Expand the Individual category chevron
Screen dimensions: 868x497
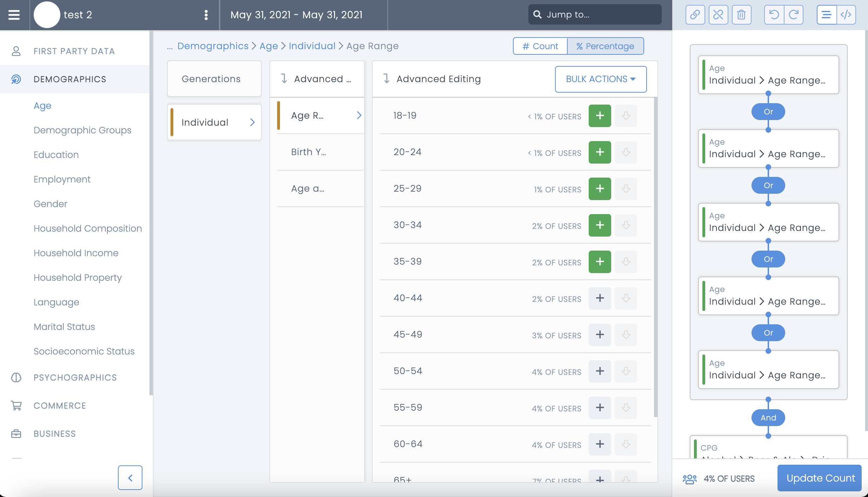tap(252, 122)
